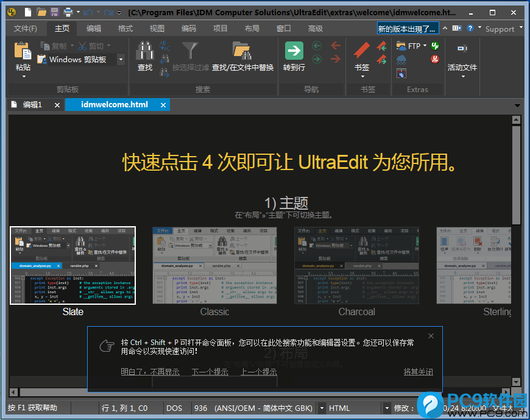The height and width of the screenshot is (420, 530).
Task: Click the 下一个提示 next tip link
Action: click(210, 372)
